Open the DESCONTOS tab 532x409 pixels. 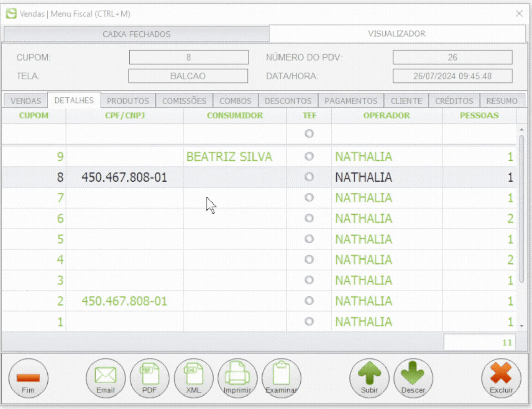pyautogui.click(x=288, y=101)
